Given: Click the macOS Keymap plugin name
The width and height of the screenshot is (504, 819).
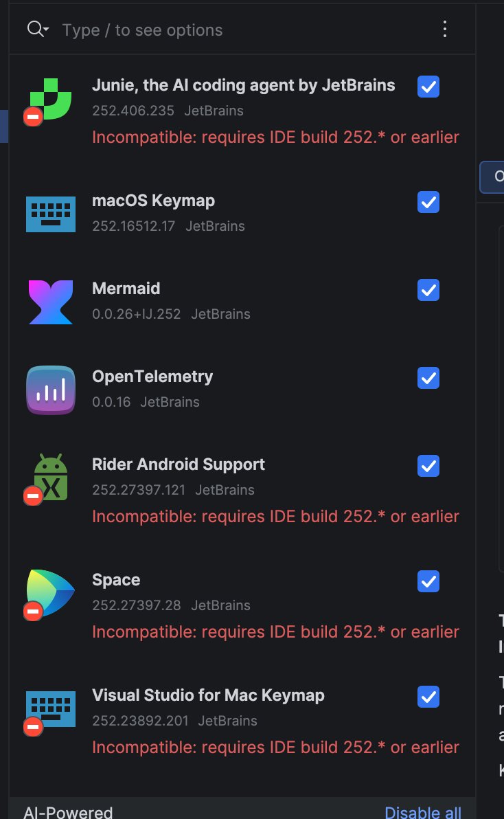Looking at the screenshot, I should (x=153, y=201).
